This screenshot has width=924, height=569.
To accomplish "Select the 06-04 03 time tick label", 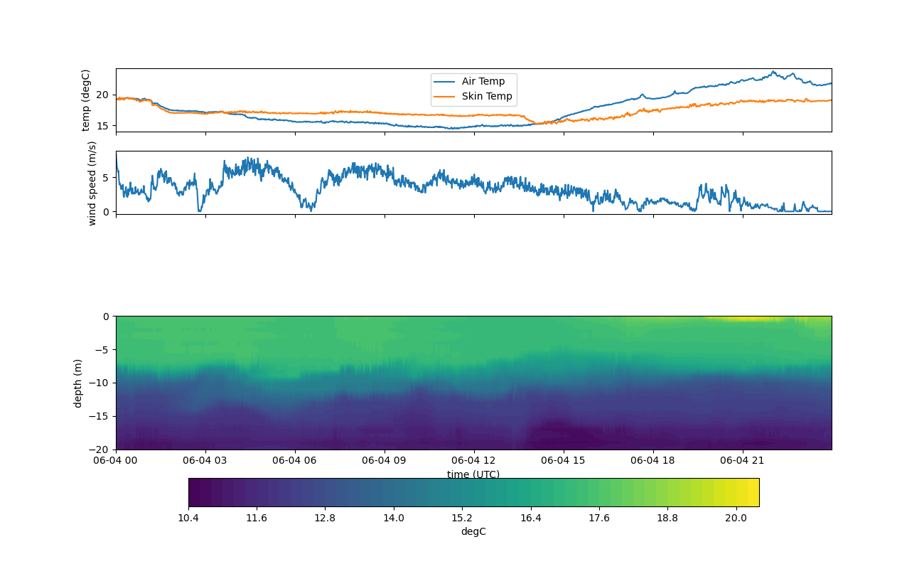I will click(x=205, y=461).
